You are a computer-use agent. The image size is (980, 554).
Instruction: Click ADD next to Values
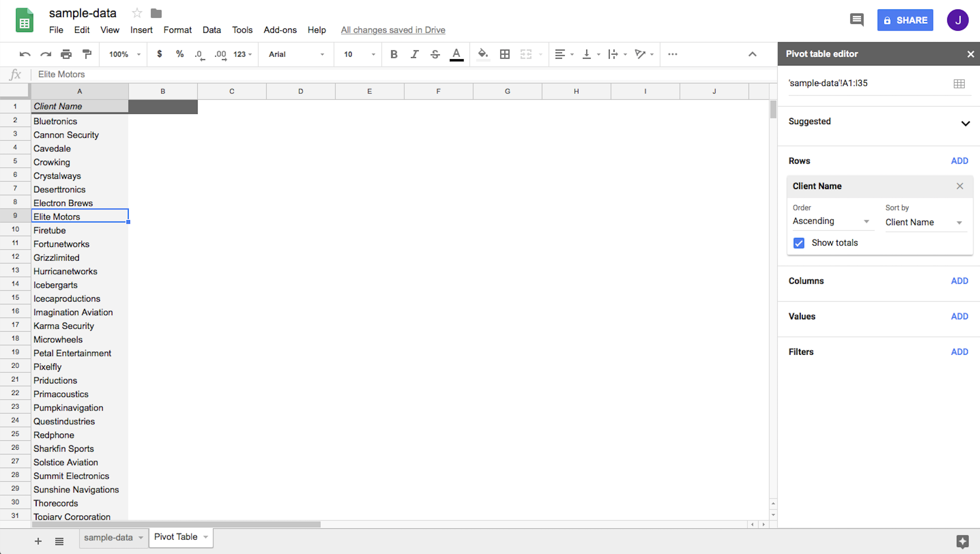tap(959, 316)
